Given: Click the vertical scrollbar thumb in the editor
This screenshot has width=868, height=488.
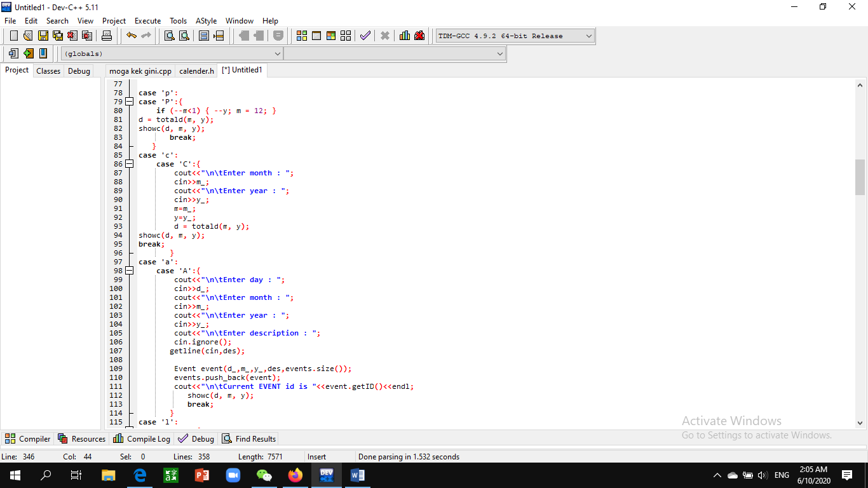Looking at the screenshot, I should click(x=860, y=177).
